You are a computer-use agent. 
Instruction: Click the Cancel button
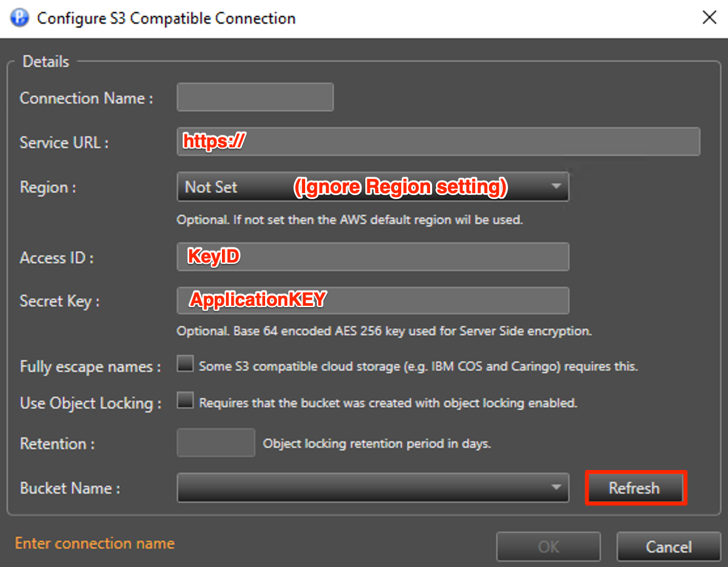point(668,547)
